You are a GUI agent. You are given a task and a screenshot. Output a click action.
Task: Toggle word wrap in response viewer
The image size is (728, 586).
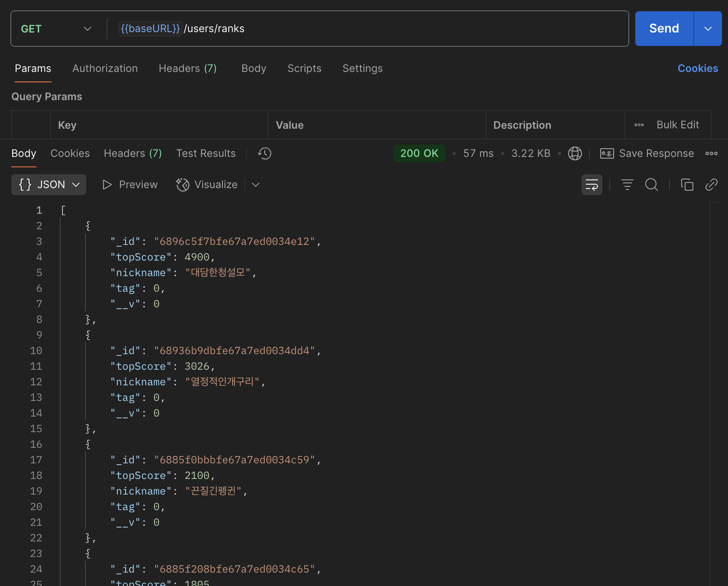(x=592, y=185)
